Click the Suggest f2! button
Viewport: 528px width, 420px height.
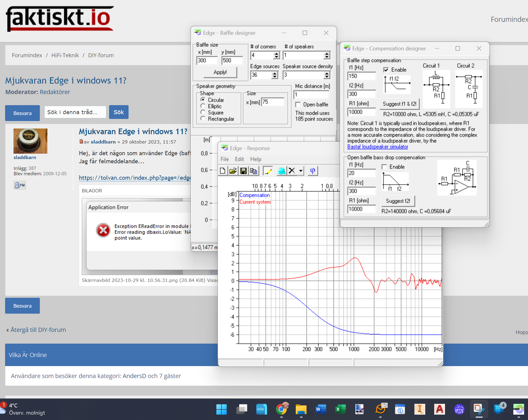[x=398, y=201]
